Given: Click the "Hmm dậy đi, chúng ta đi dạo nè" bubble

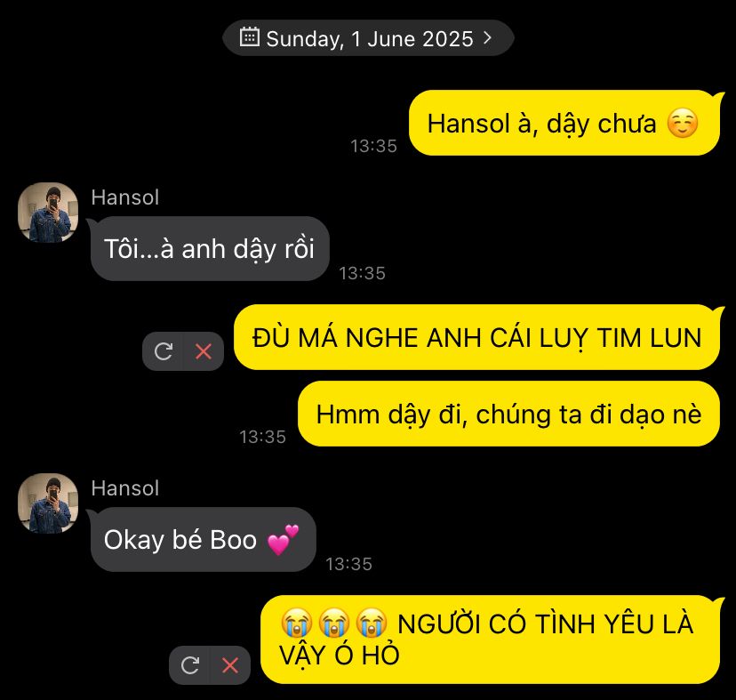Looking at the screenshot, I should point(508,414).
